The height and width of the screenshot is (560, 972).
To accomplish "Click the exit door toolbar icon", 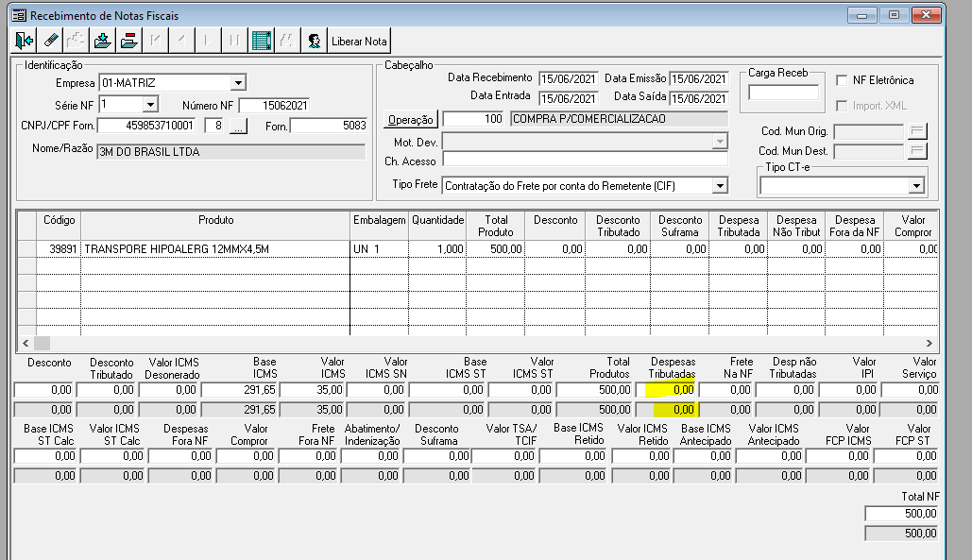I will point(25,41).
